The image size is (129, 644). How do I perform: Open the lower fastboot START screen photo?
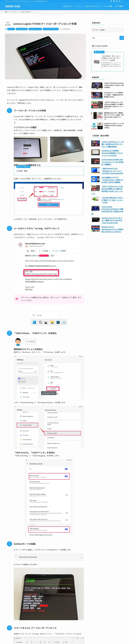coord(49,594)
